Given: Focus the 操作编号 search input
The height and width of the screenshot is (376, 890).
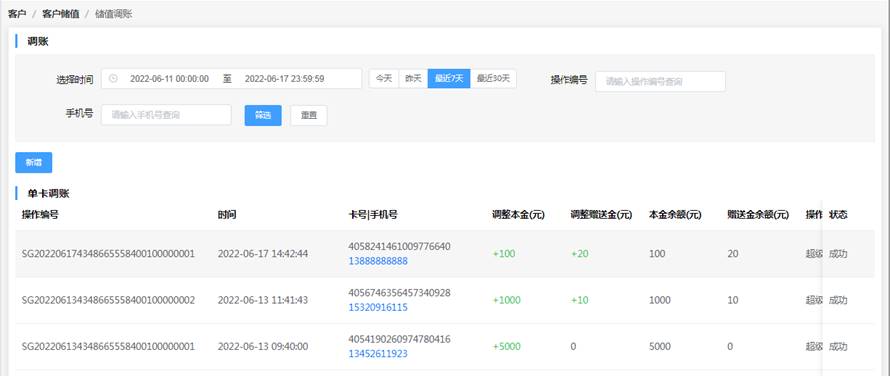Looking at the screenshot, I should point(660,81).
